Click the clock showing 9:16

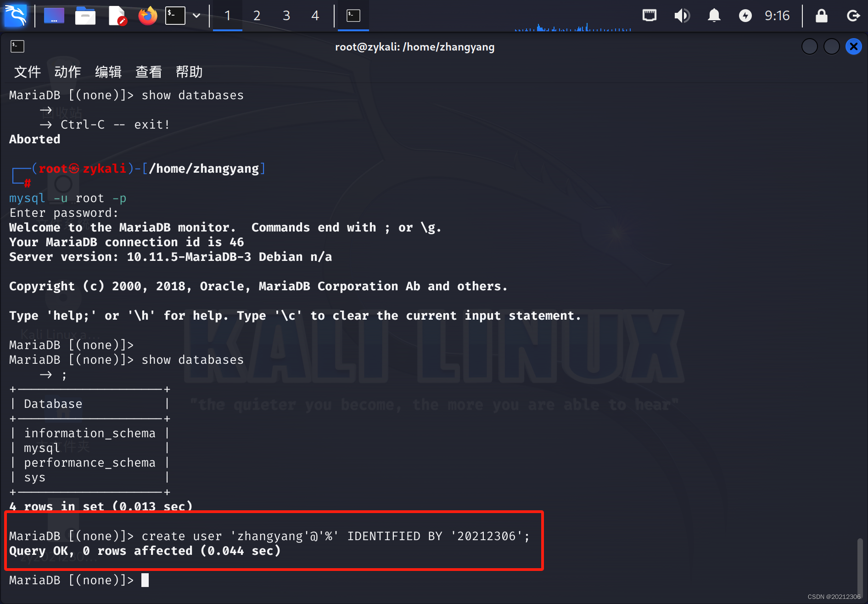[777, 16]
